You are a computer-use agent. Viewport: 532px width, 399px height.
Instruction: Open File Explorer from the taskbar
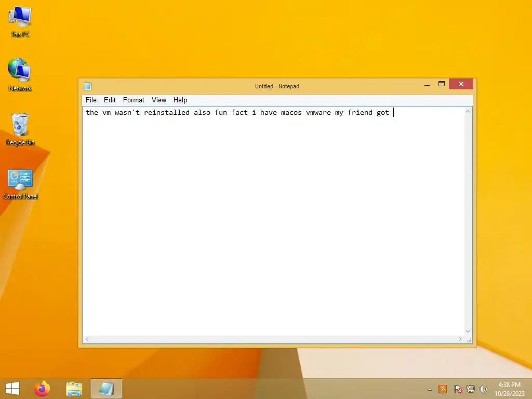74,389
